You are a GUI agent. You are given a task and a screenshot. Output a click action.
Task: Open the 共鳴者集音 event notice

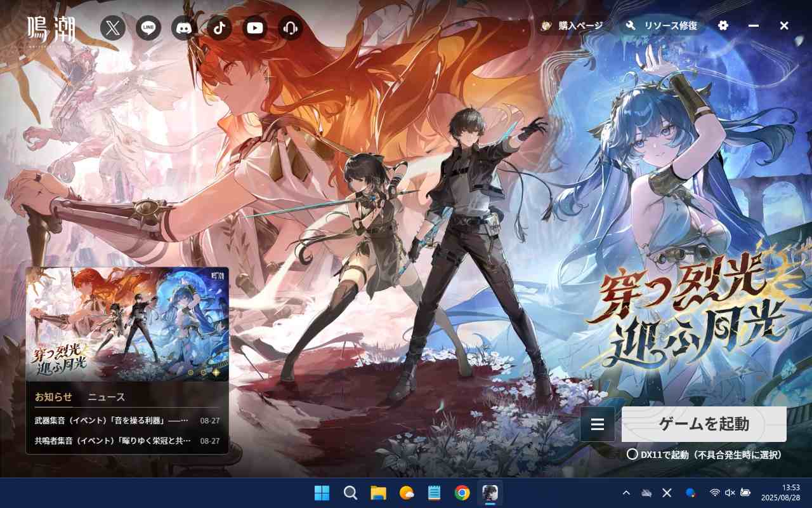(112, 441)
